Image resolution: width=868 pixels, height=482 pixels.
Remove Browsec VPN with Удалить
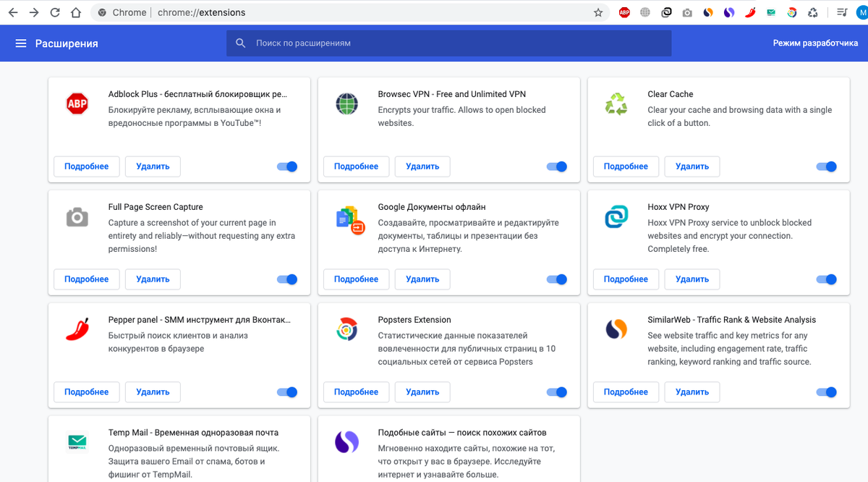tap(422, 166)
